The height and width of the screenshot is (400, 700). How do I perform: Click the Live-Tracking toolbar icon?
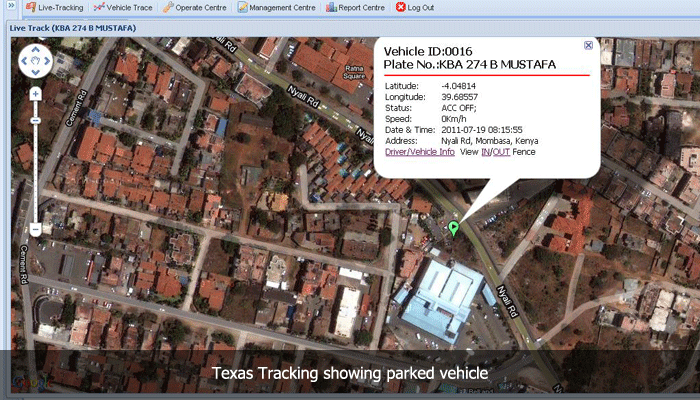pyautogui.click(x=31, y=7)
